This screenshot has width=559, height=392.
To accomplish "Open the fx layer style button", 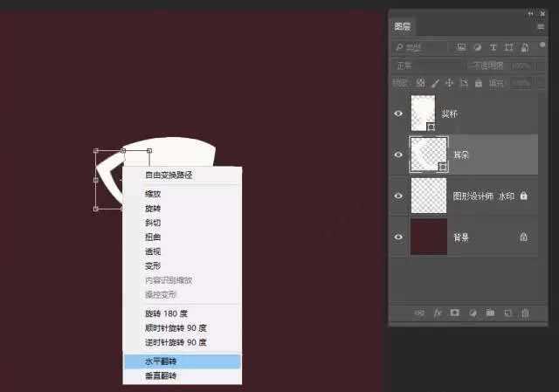I will pyautogui.click(x=438, y=313).
